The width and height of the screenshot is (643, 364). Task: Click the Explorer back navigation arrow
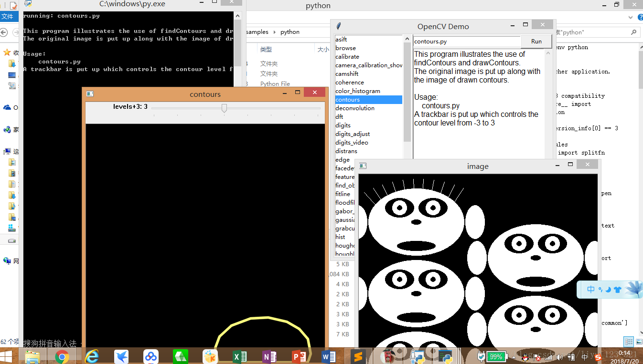pyautogui.click(x=4, y=32)
